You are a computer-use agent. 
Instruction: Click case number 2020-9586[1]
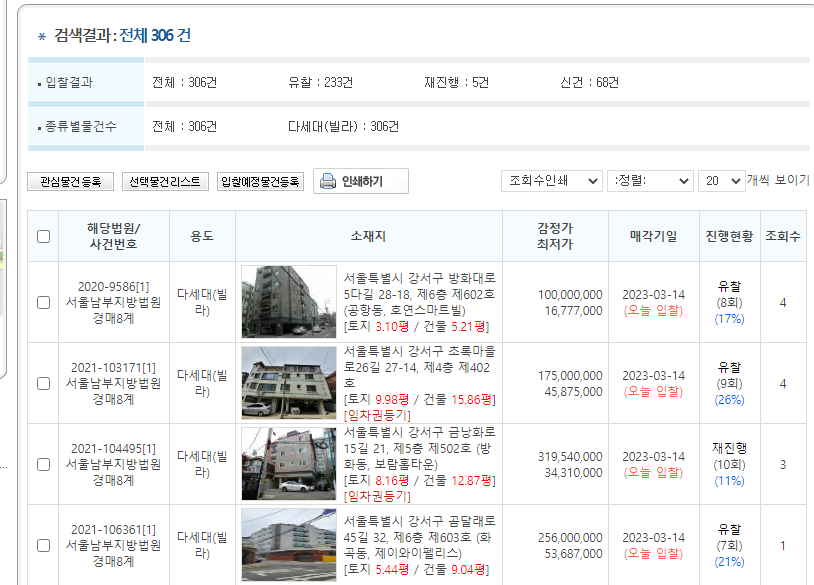[x=114, y=287]
